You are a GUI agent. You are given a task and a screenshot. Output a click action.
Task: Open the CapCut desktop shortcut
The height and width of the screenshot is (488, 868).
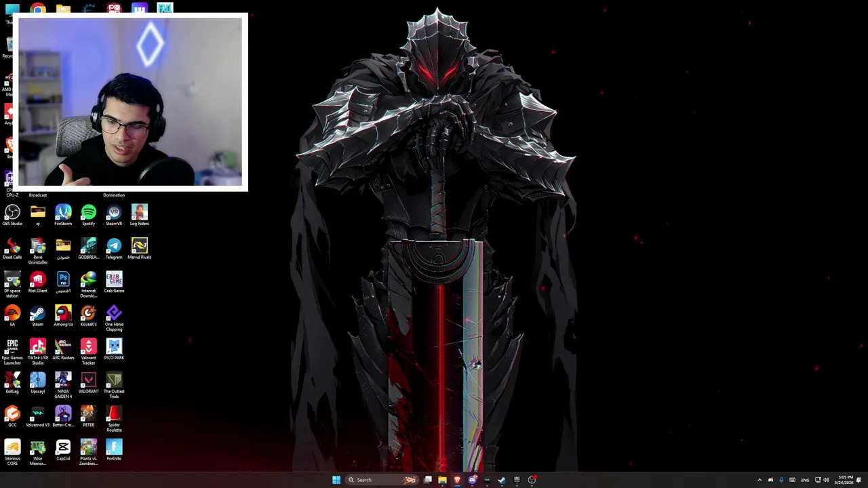tap(63, 449)
